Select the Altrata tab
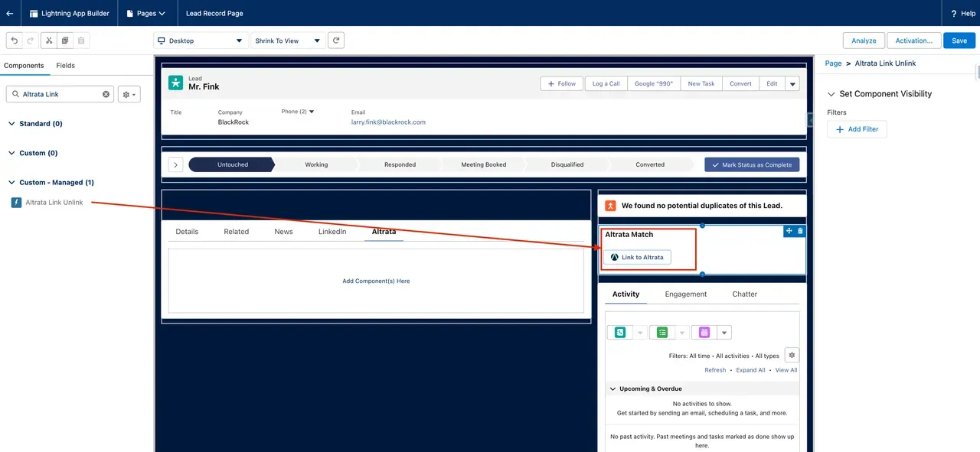Viewport: 980px width, 452px height. 384,231
